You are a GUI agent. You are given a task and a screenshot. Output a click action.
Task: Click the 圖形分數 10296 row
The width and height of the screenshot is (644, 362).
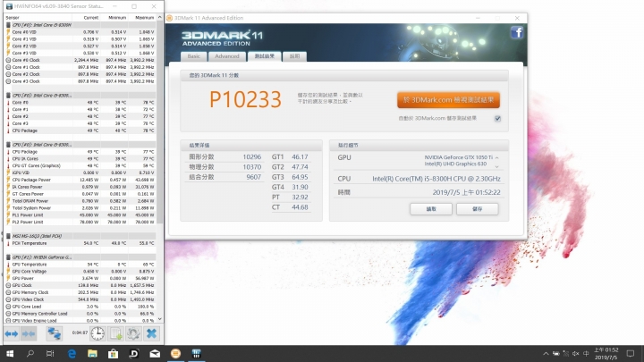point(225,156)
